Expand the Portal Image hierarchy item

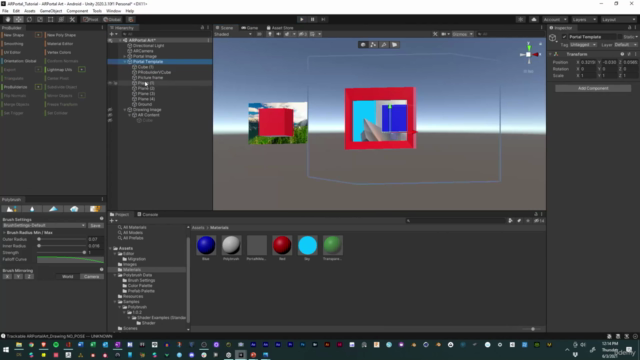pyautogui.click(x=125, y=56)
